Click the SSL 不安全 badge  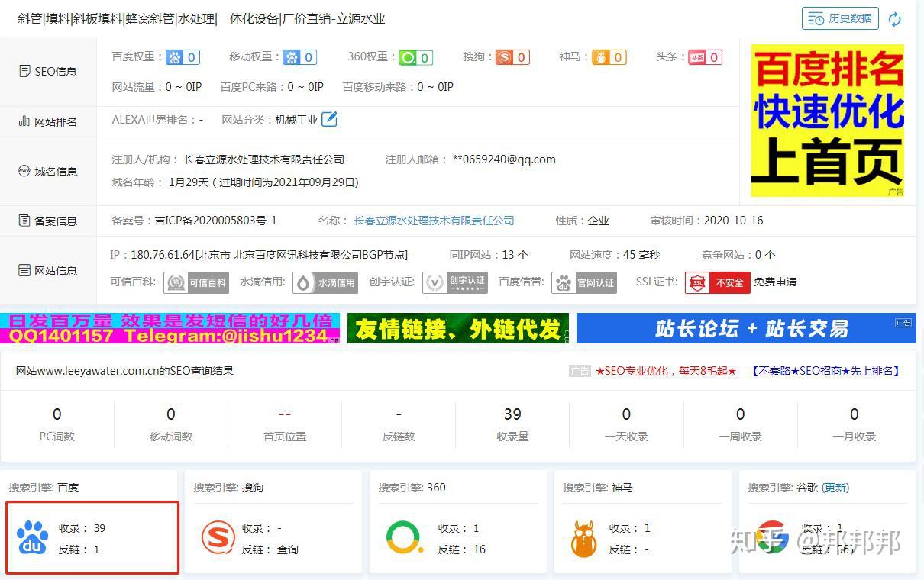(x=717, y=282)
